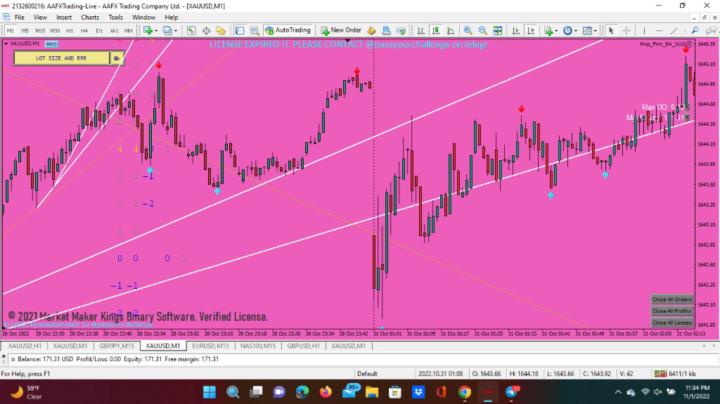
Task: Open the Charts menu
Action: tap(90, 17)
